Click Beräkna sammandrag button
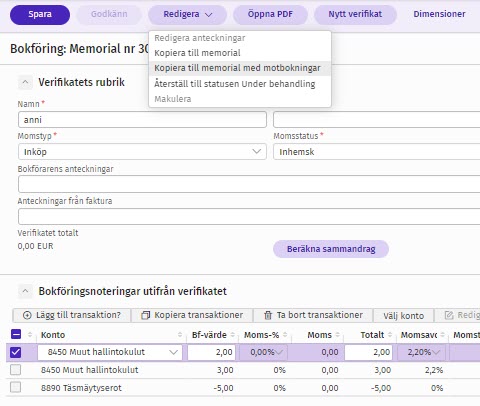480x406 pixels. pyautogui.click(x=331, y=249)
